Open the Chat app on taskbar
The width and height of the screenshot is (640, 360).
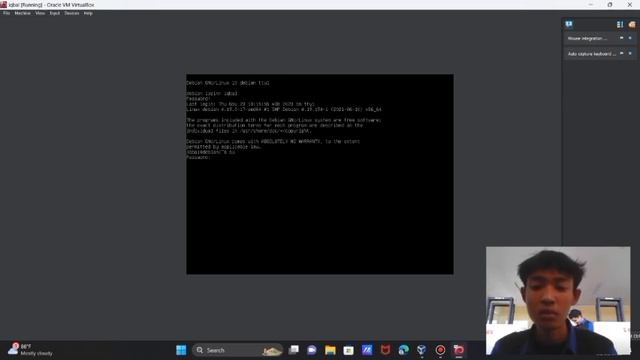312,350
